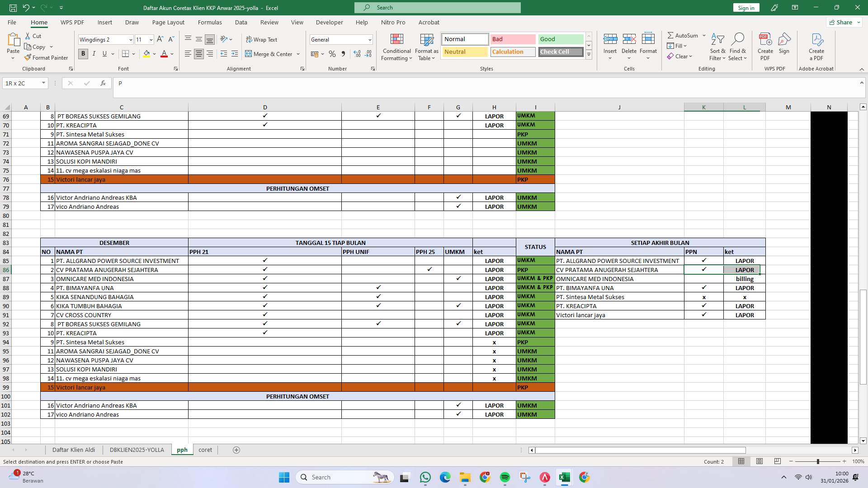
Task: Select the Format Painter tool
Action: coord(47,57)
